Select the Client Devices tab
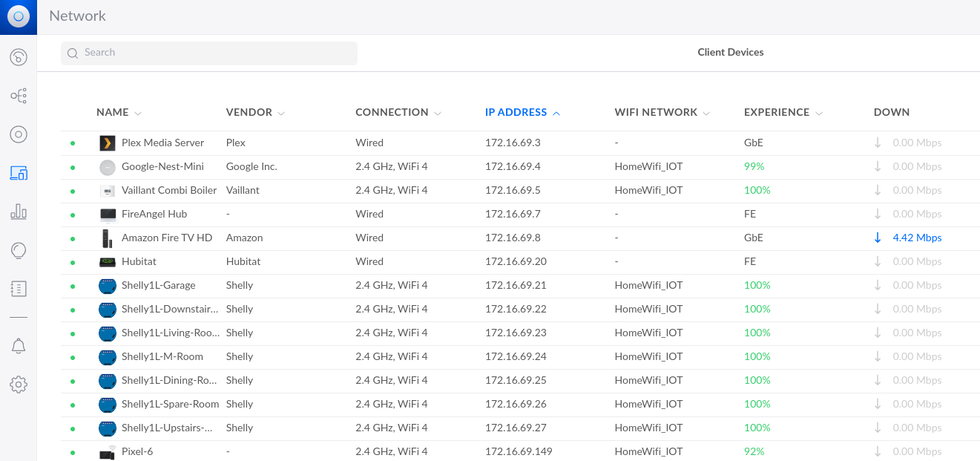 pos(730,52)
